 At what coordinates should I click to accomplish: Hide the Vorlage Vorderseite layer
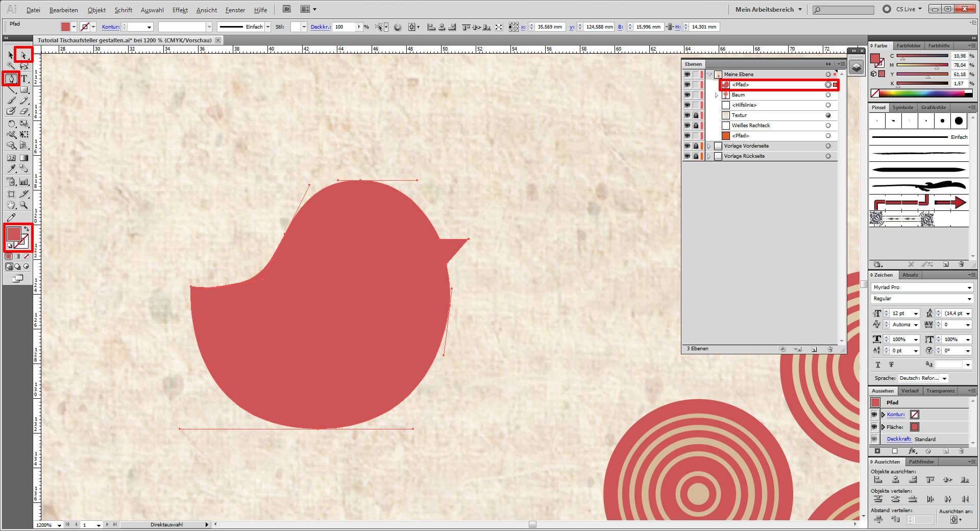(687, 146)
